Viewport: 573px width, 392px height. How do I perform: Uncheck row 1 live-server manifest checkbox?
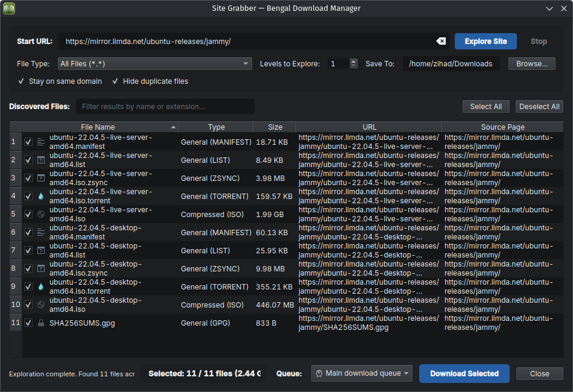[28, 142]
